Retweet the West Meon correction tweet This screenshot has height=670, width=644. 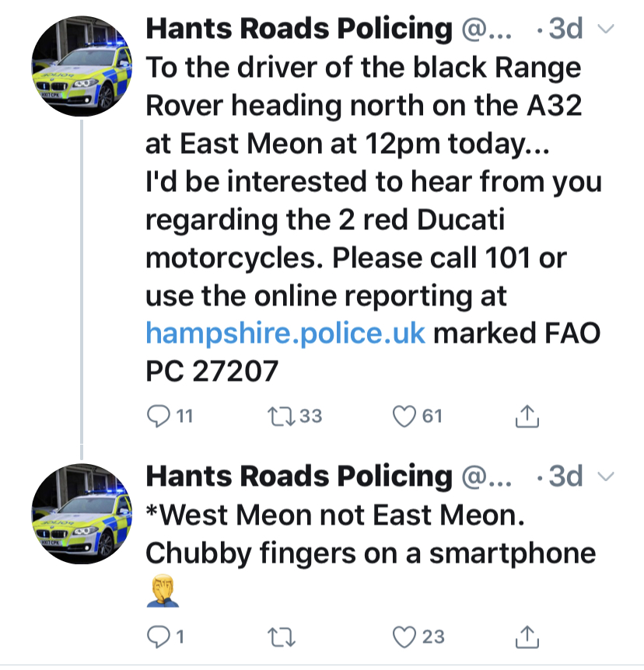[281, 637]
